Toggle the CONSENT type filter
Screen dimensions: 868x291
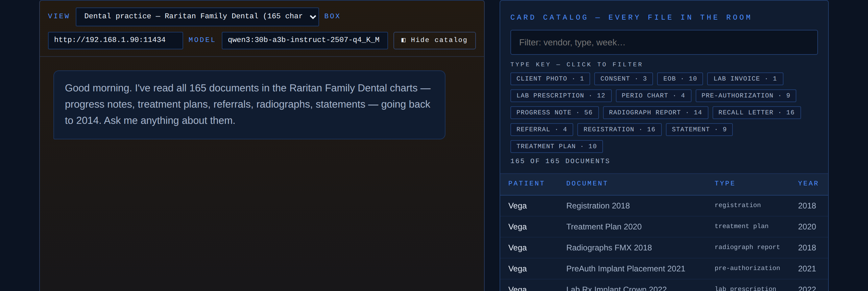pos(623,79)
